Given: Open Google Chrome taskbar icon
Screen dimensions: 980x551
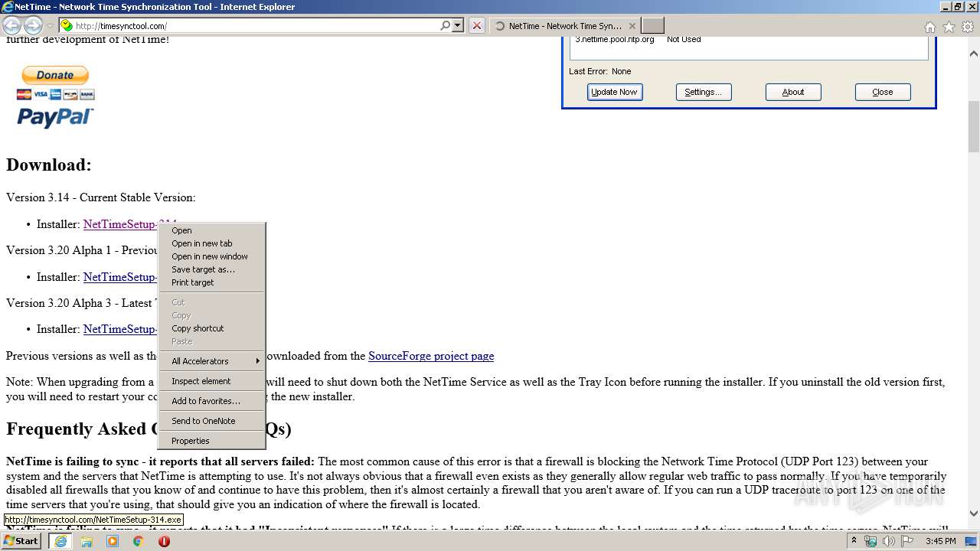Looking at the screenshot, I should pos(139,541).
